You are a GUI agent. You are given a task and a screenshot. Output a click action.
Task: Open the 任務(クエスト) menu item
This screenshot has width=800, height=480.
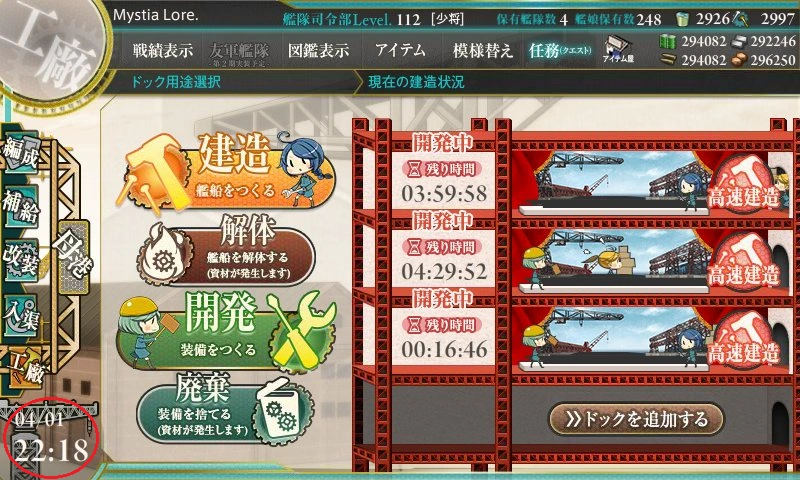click(560, 50)
